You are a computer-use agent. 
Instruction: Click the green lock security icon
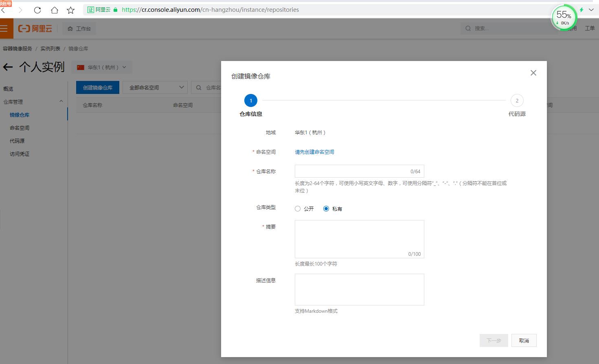coord(116,10)
